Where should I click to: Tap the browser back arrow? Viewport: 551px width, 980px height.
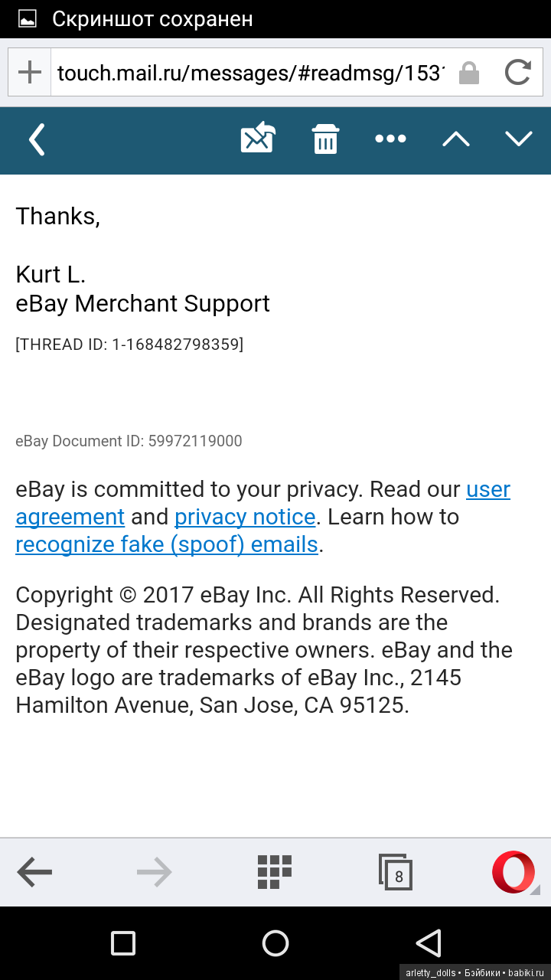click(35, 871)
